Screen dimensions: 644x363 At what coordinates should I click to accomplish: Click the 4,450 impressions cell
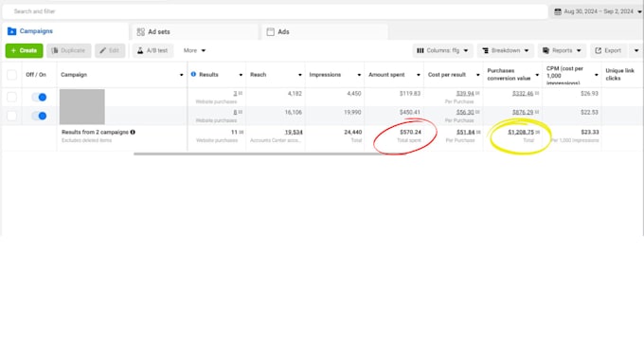354,94
